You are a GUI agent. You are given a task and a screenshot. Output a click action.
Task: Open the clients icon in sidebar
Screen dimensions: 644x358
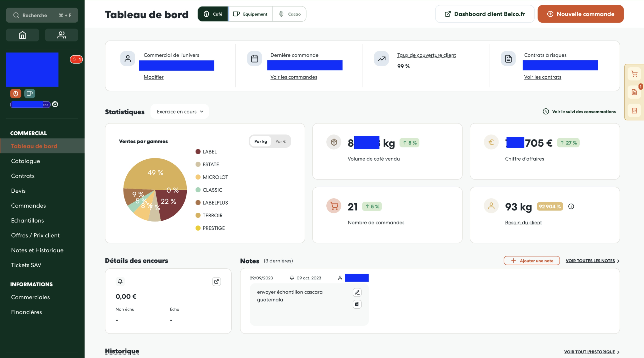(x=61, y=35)
